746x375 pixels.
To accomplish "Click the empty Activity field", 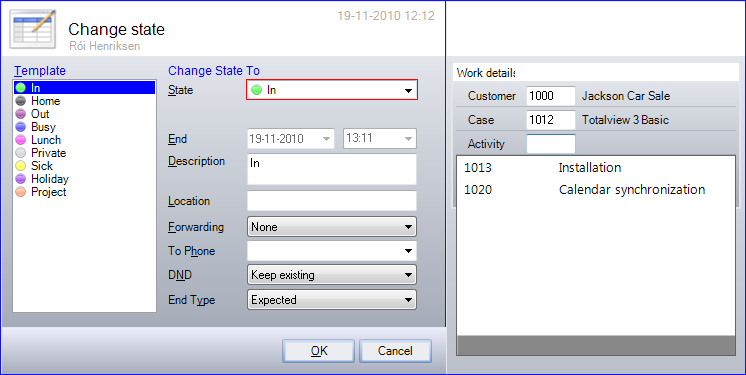I will click(551, 144).
